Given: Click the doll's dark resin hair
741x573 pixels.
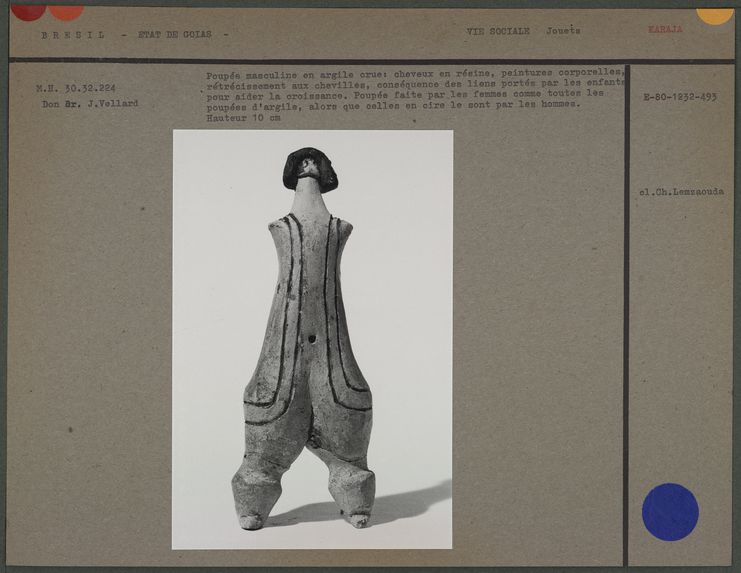Looking at the screenshot, I should (310, 166).
